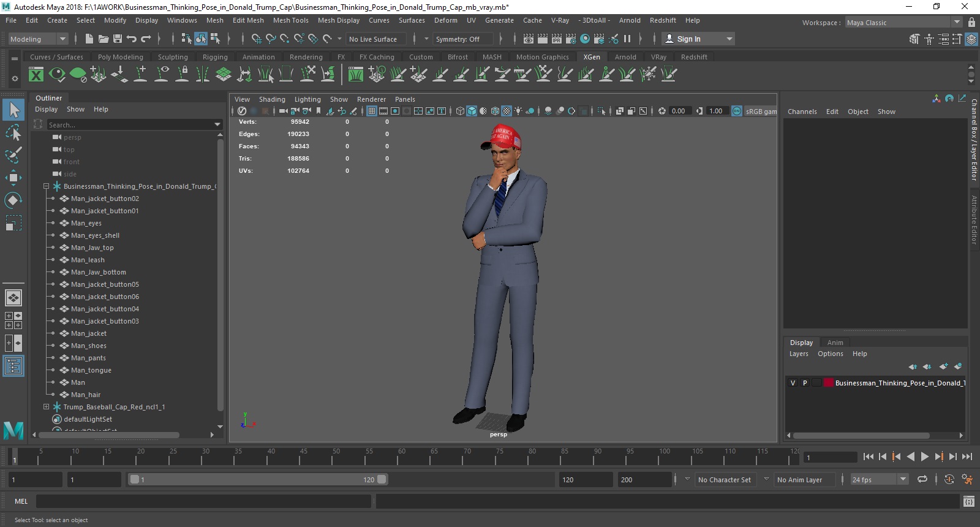Viewport: 980px width, 527px height.
Task: Click the MEL command language label
Action: [x=21, y=501]
